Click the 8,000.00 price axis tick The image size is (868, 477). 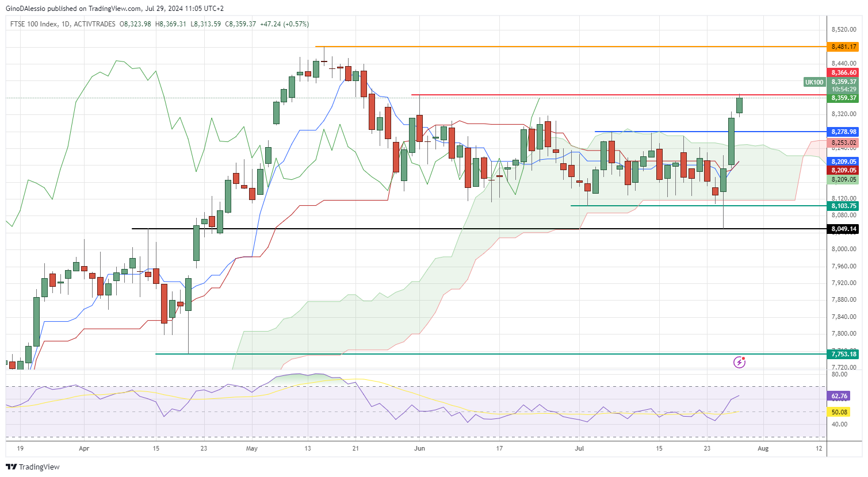[x=844, y=249]
